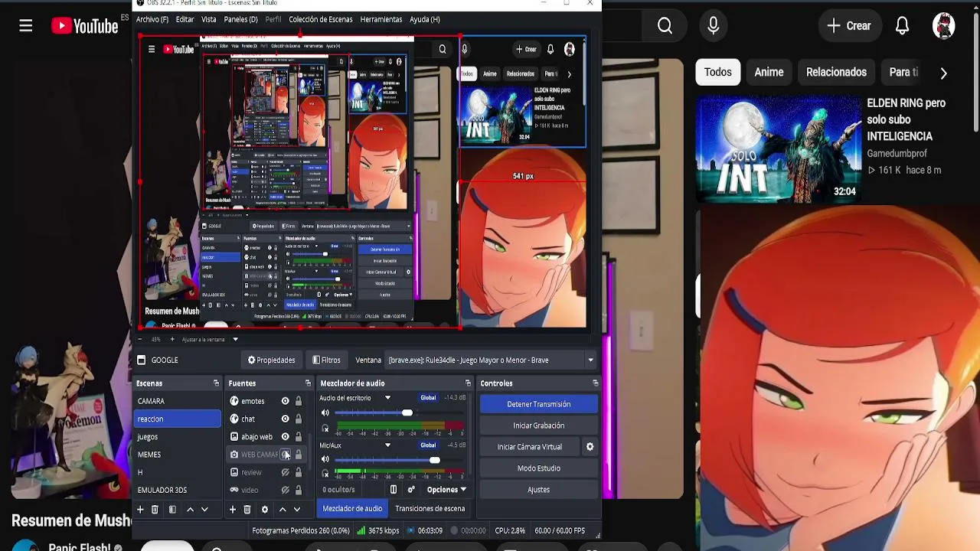Open Mic/Aux options arrow

(x=387, y=445)
